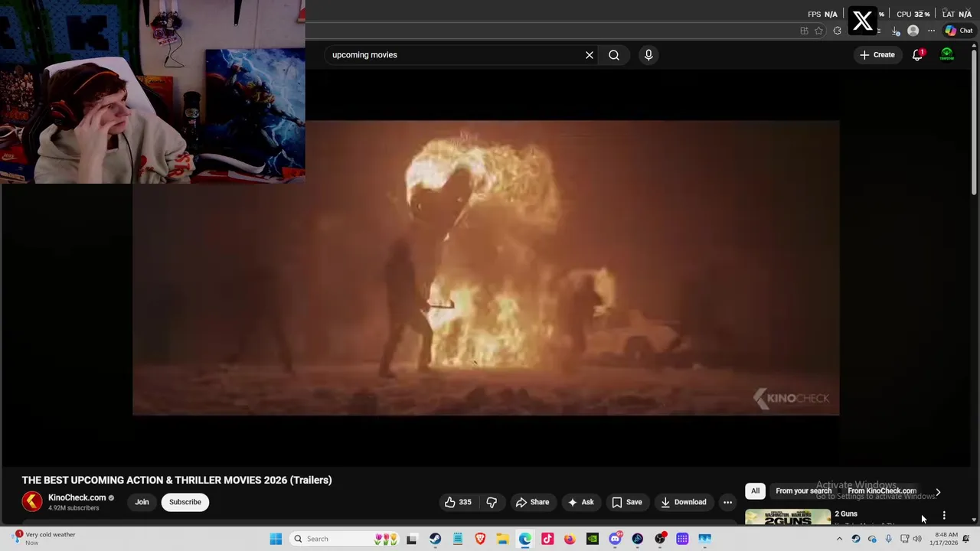Click the magnifier search button on YouTube
The width and height of the screenshot is (980, 551).
coord(614,55)
